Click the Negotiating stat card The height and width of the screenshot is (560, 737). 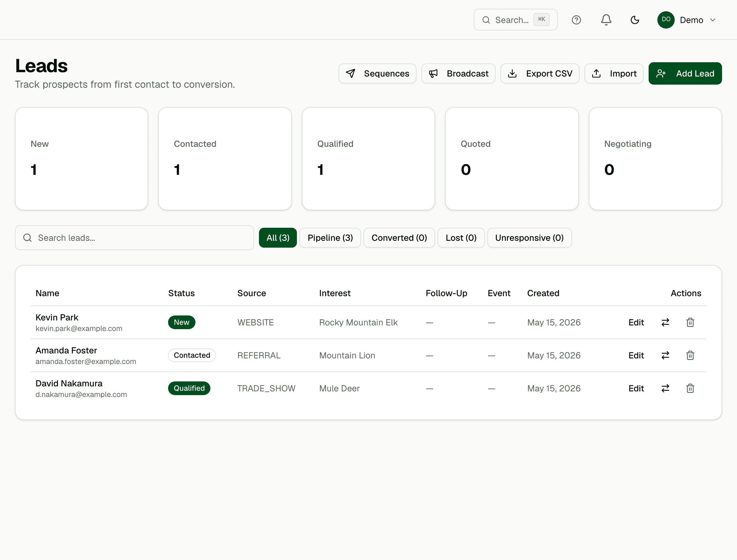[x=655, y=159]
